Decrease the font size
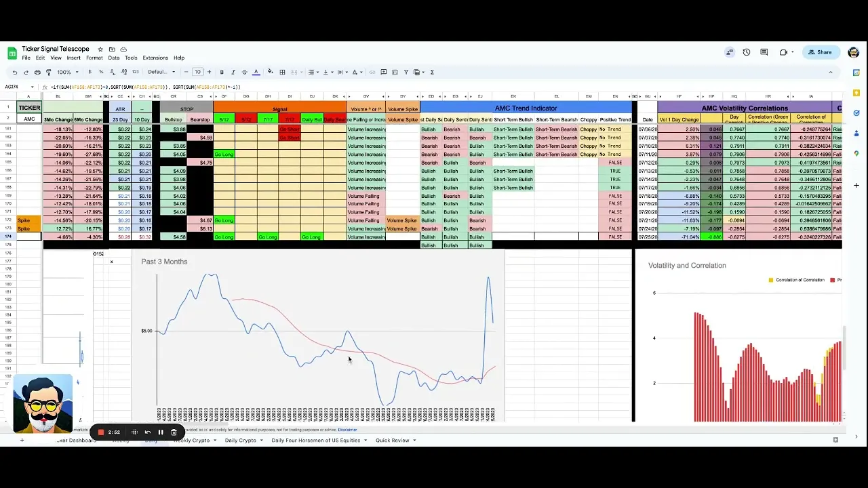868x488 pixels. coord(186,72)
